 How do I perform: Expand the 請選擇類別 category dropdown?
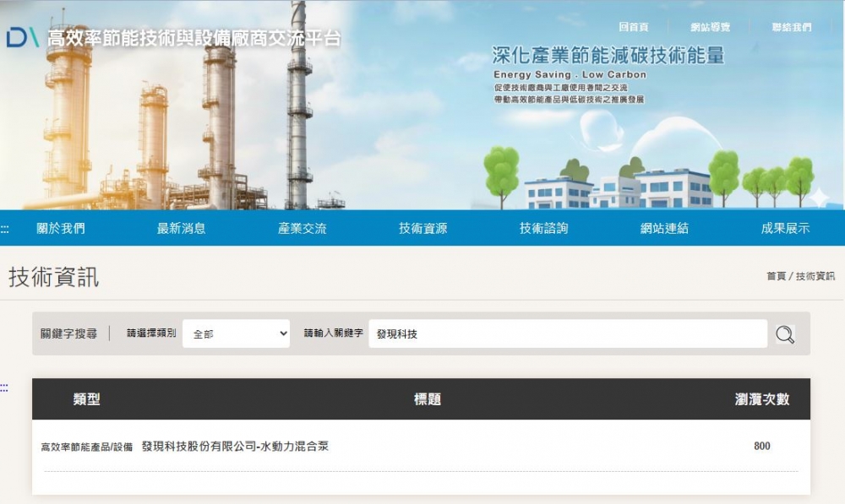click(x=236, y=333)
